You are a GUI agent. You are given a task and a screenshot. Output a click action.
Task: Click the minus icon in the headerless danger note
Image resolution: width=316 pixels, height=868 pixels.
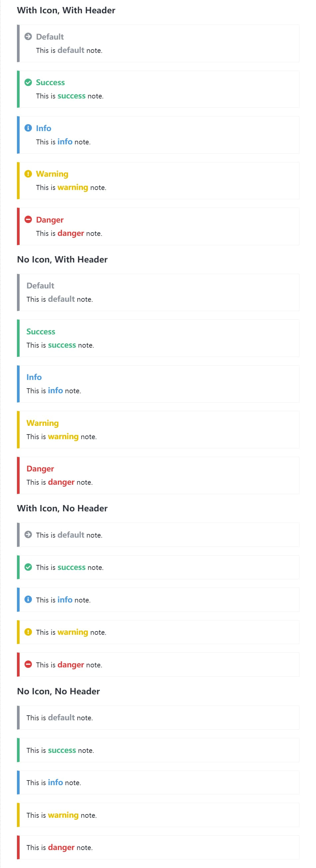[x=28, y=664]
